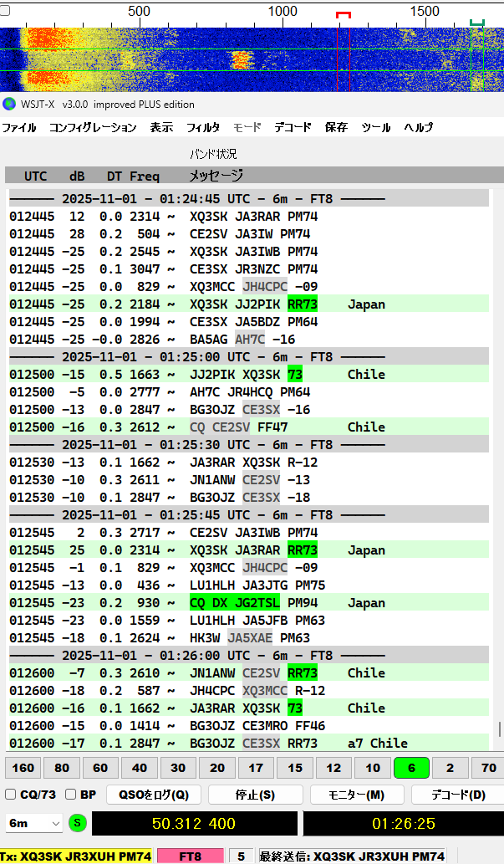Select the 6 meter band button

(410, 768)
